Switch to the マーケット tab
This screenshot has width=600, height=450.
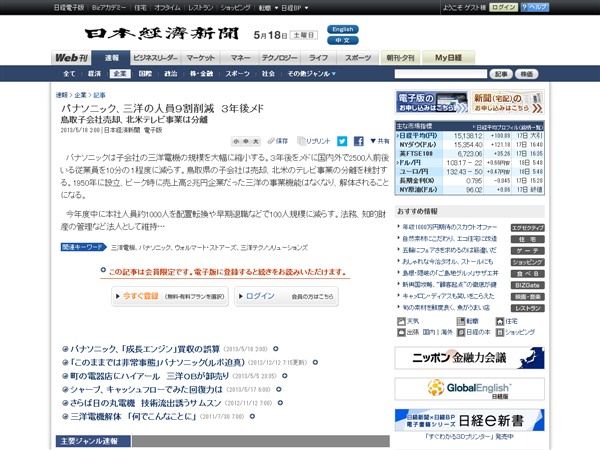click(201, 58)
